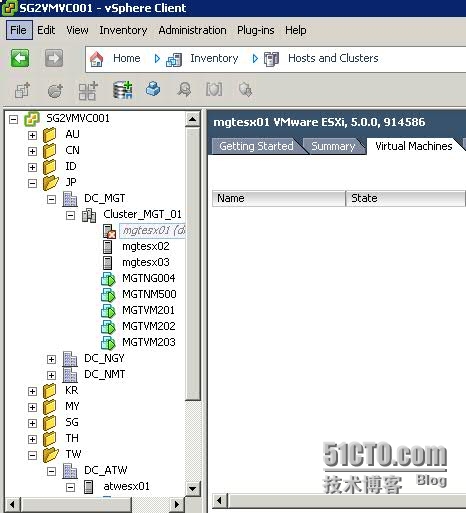
Task: Click the disconnected mgtesx01 host icon
Action: pos(109,231)
